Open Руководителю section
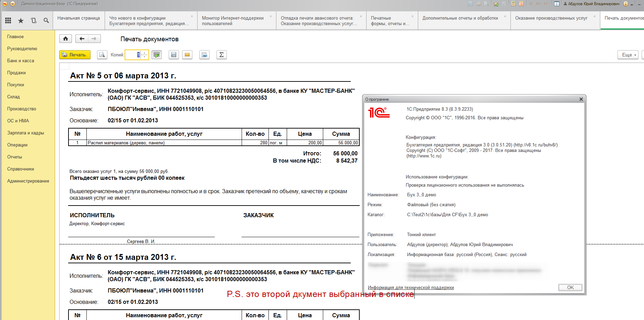644x320 pixels. click(22, 48)
